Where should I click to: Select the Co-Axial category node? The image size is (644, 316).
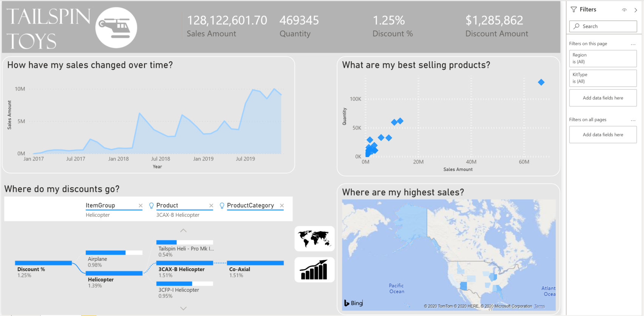coord(255,263)
